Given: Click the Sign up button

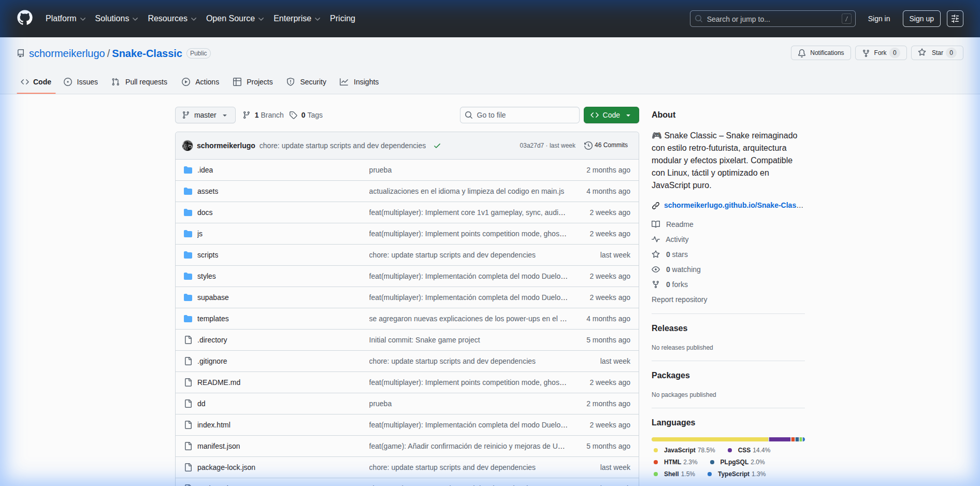Looking at the screenshot, I should (921, 19).
